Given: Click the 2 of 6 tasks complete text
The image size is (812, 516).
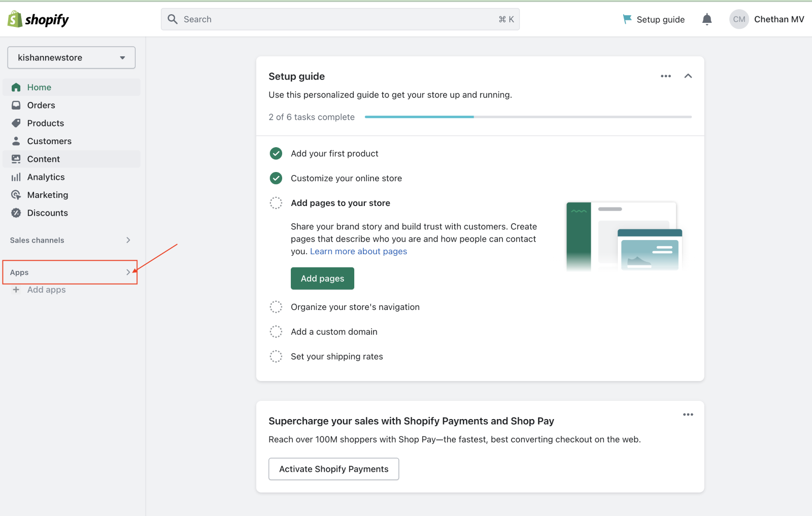Looking at the screenshot, I should point(312,117).
